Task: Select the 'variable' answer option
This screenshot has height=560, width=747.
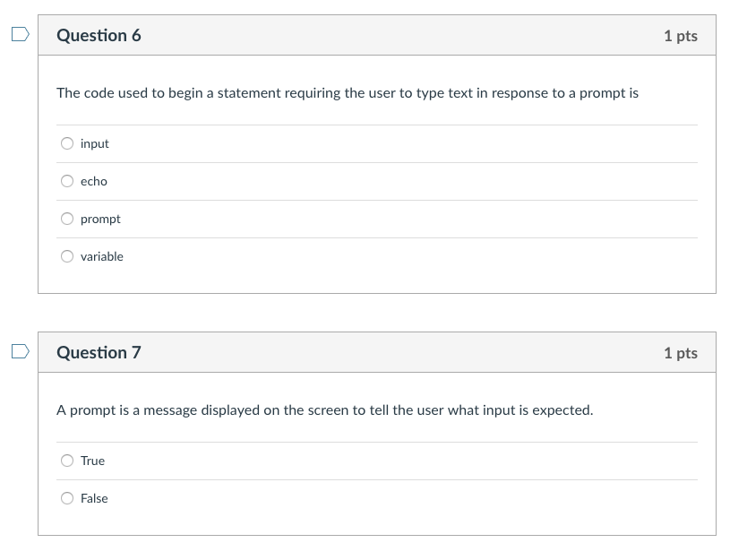Action: coord(67,256)
